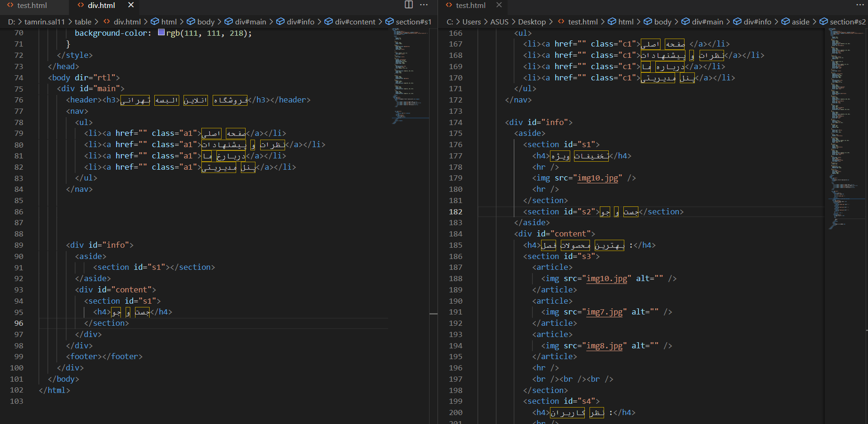Click symbol icon beside 'div#info' in left breadcrumb
Viewport: 868px width, 424px height.
280,22
